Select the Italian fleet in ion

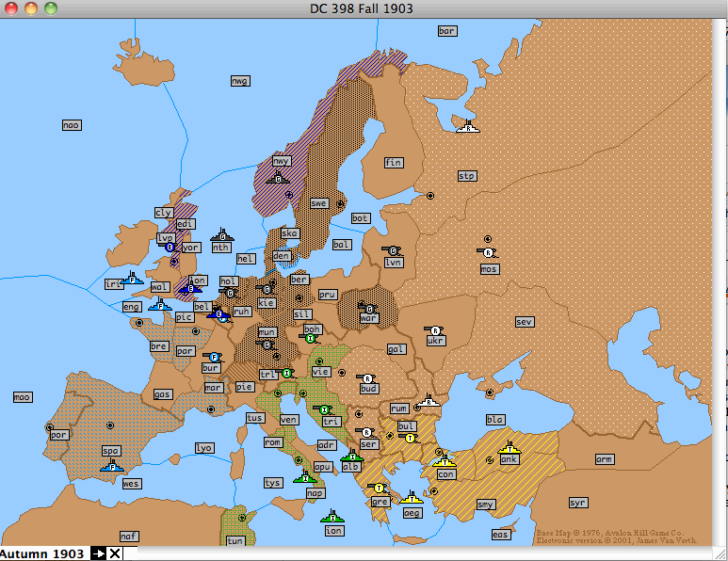click(332, 516)
